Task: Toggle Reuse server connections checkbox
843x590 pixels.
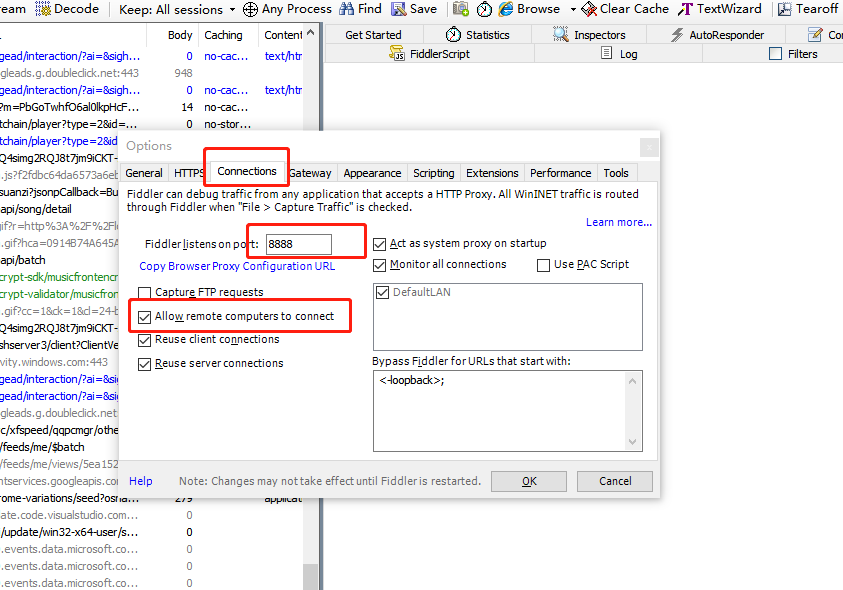Action: pos(144,364)
